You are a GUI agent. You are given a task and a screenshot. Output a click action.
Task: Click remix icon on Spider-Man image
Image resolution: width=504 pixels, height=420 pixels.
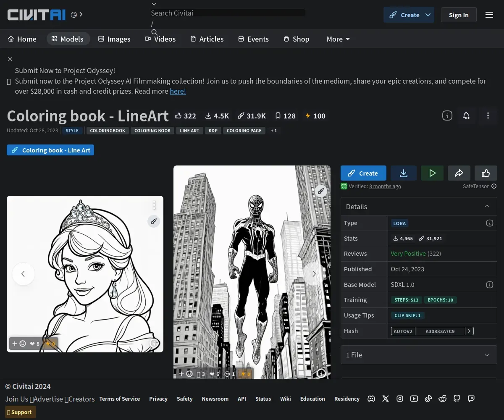tap(321, 191)
